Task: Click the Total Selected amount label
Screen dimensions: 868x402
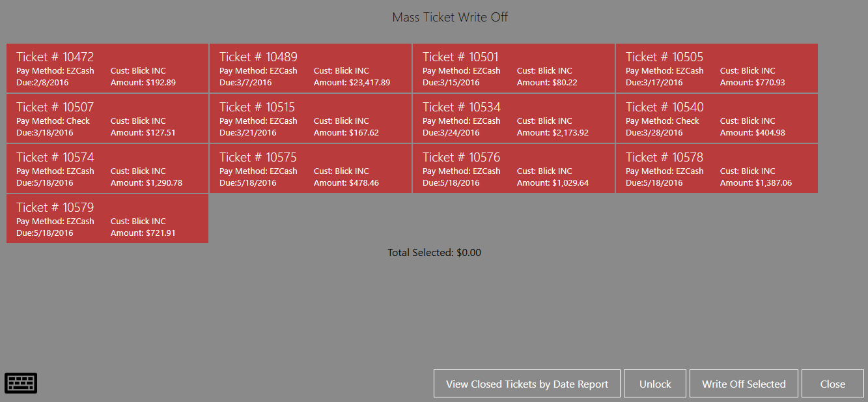Action: coord(434,253)
